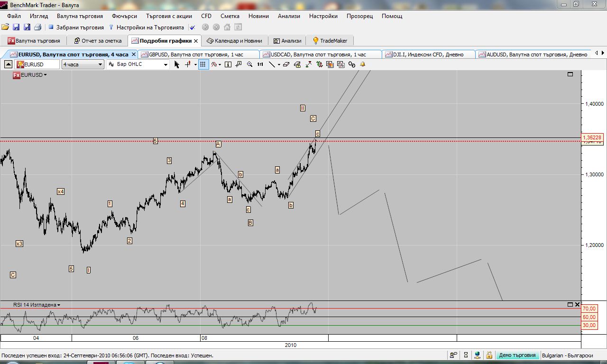
Task: Click the print icon in the toolbar
Action: (x=37, y=27)
